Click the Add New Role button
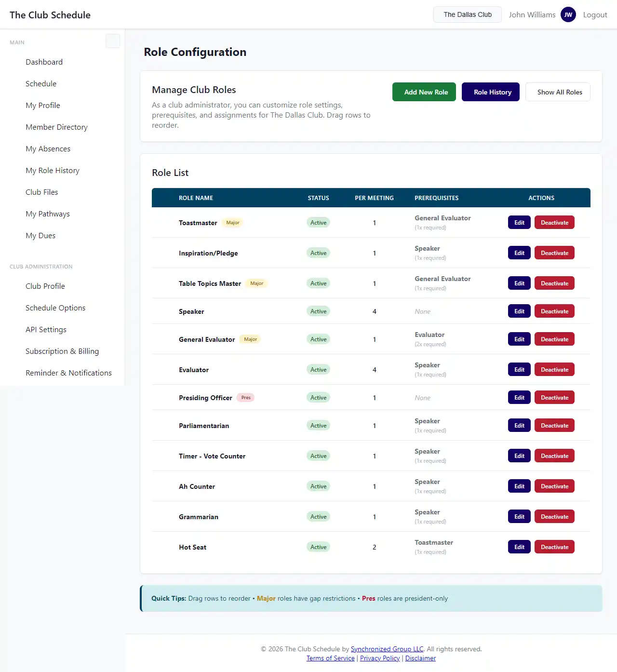The width and height of the screenshot is (617, 672). click(x=424, y=92)
